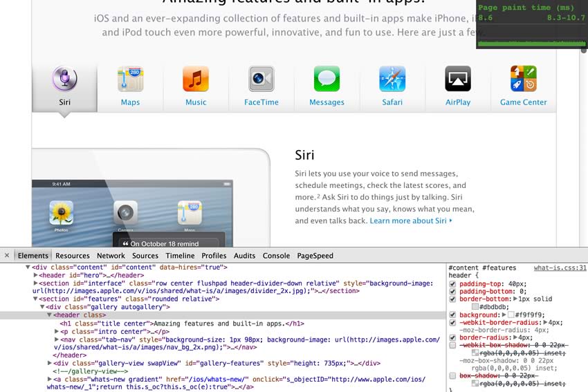
Task: Open the what-is.css:31 source link
Action: pos(560,268)
